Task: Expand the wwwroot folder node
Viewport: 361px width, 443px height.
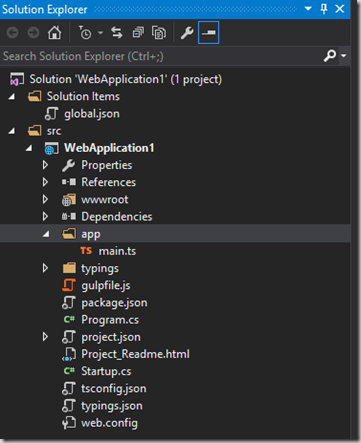Action: (x=45, y=199)
